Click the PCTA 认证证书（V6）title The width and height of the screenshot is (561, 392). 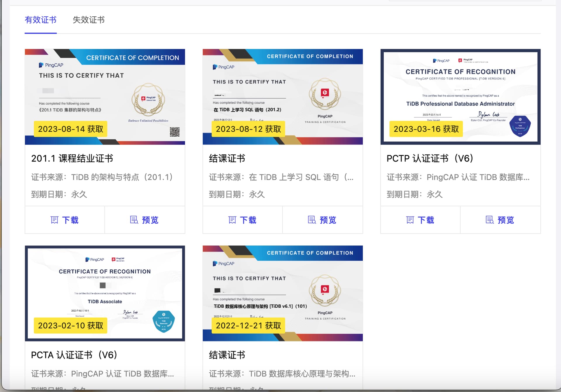coord(74,355)
